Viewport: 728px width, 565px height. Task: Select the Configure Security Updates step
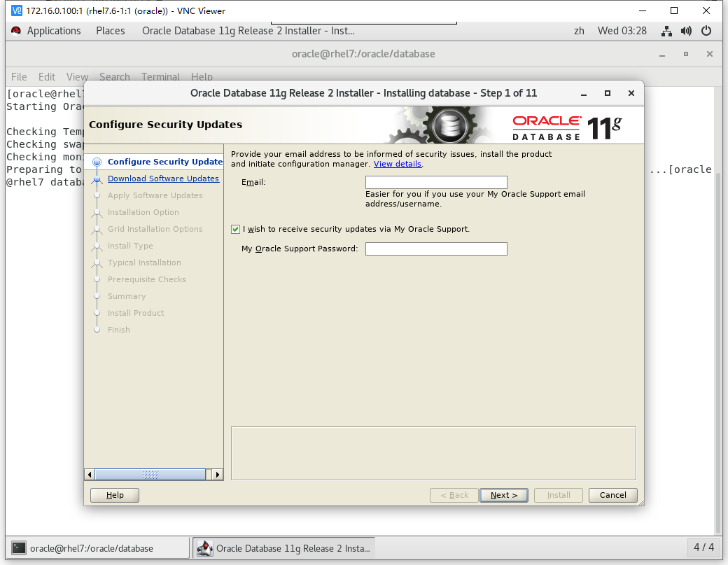(165, 162)
